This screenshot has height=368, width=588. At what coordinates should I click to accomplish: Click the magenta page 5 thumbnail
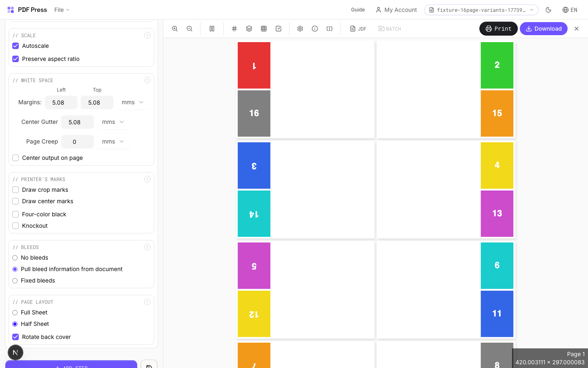click(x=254, y=265)
